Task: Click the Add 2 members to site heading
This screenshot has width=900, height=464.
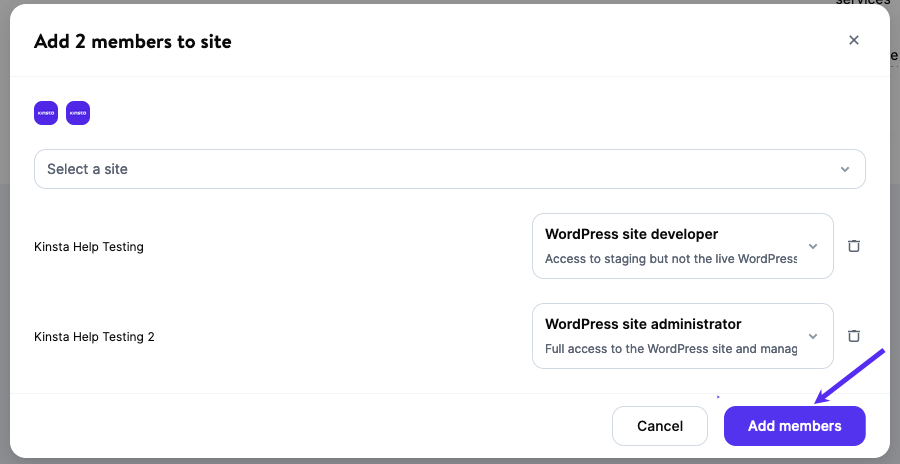Action: coord(133,41)
